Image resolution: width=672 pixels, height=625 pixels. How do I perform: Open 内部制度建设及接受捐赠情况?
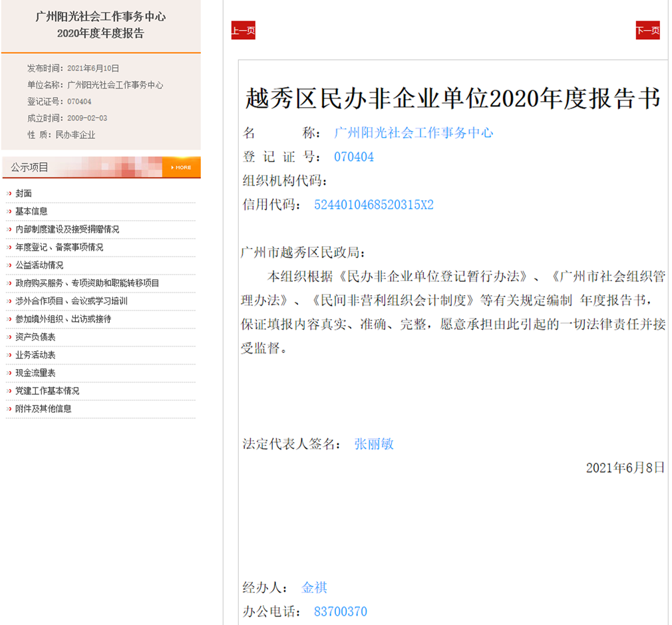click(67, 229)
